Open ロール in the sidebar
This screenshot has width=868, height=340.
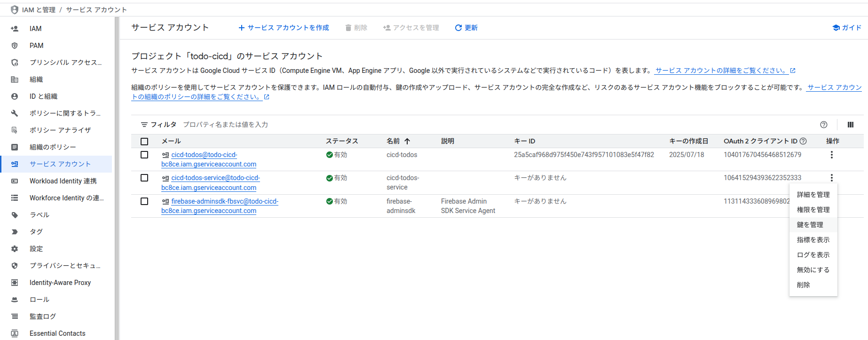coord(56,300)
